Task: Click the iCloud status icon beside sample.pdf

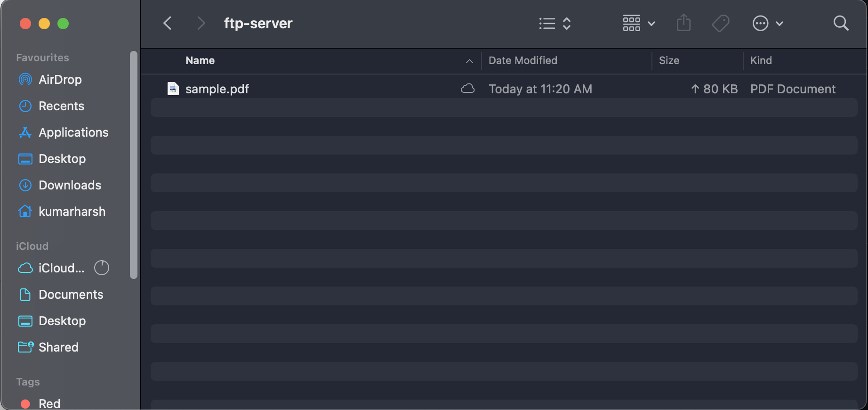Action: 467,89
